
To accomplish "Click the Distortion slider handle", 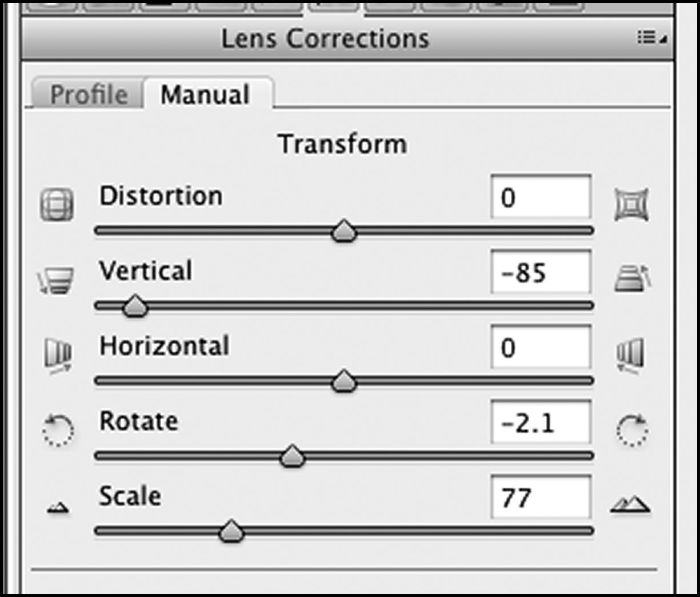I will click(344, 232).
